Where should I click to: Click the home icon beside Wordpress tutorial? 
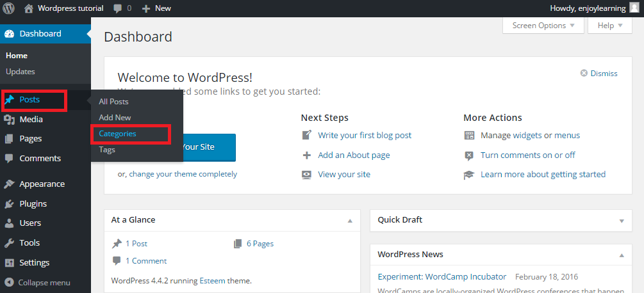[x=28, y=8]
